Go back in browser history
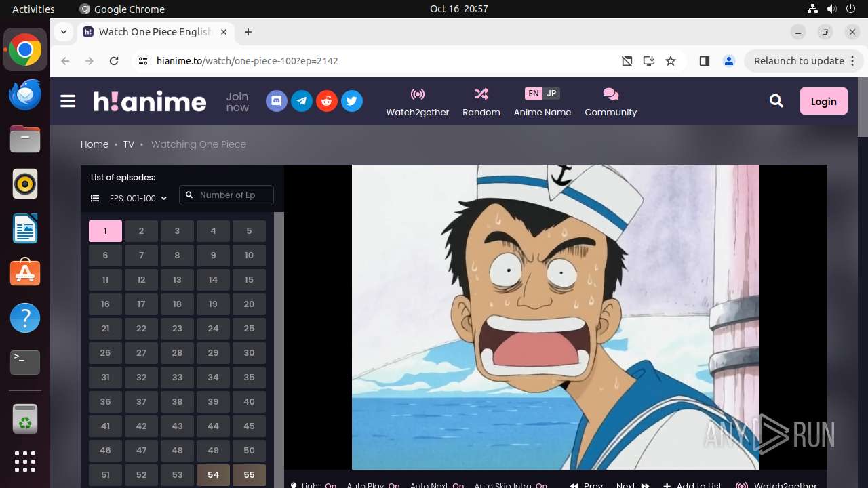The width and height of the screenshot is (868, 488). coord(65,61)
